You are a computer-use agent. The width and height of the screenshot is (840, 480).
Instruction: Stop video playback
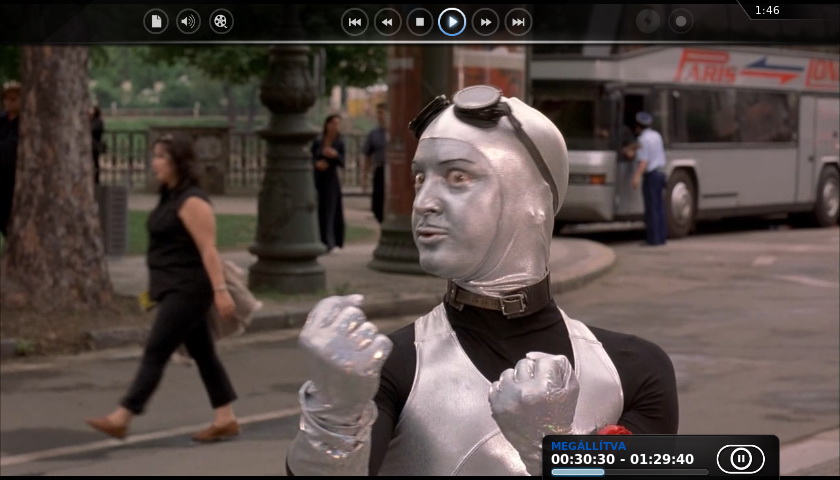pyautogui.click(x=420, y=22)
